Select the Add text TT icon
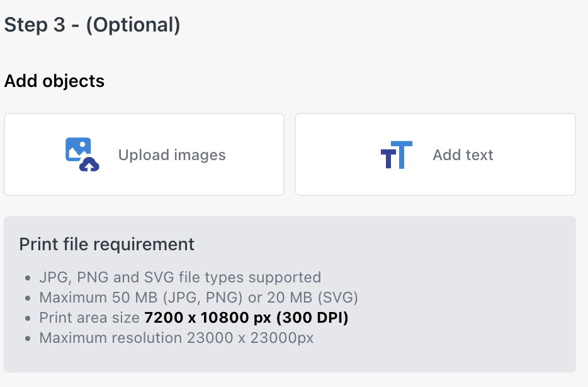The width and height of the screenshot is (588, 387). tap(397, 155)
